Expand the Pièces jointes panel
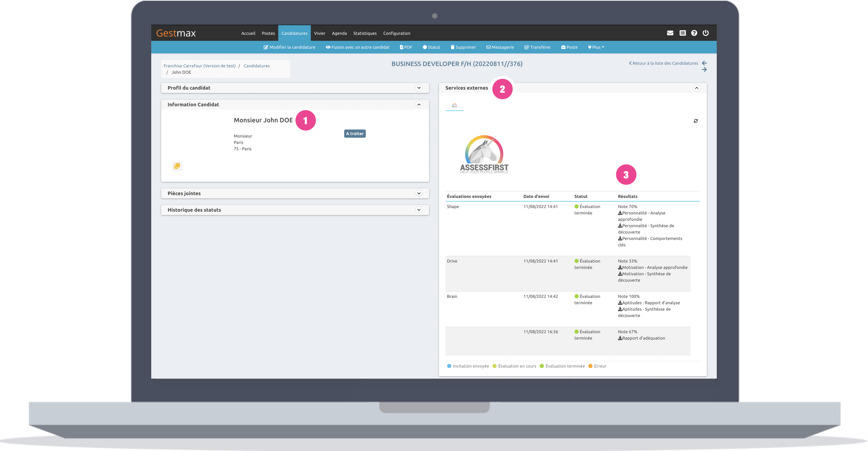The height and width of the screenshot is (451, 868). tap(418, 193)
